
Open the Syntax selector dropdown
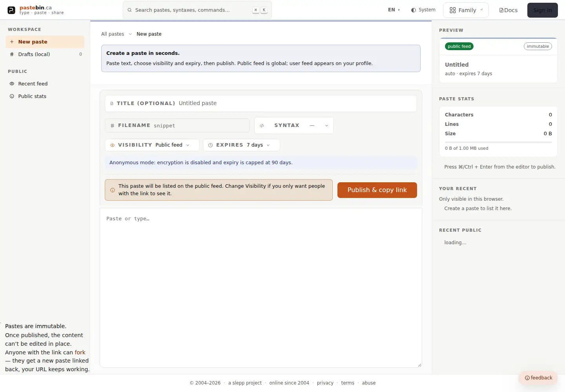[294, 125]
